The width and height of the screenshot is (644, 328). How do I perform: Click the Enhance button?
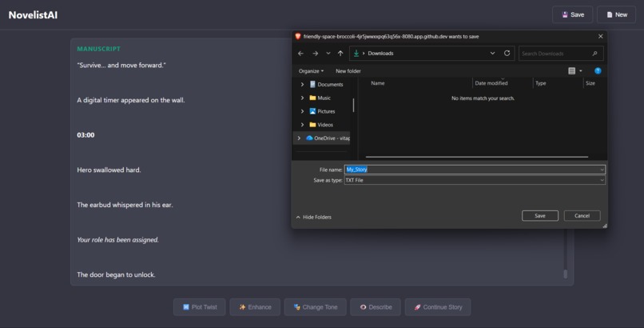click(x=255, y=307)
